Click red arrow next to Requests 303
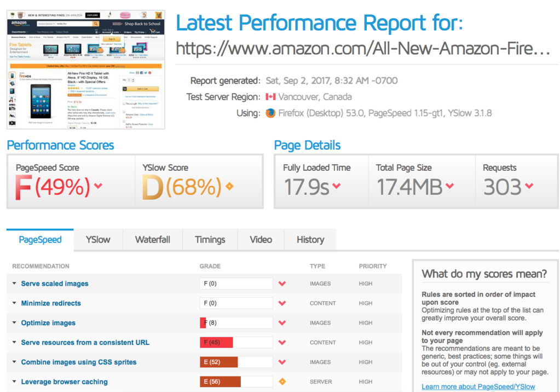Screen dimensions: 560x392 click(529, 186)
